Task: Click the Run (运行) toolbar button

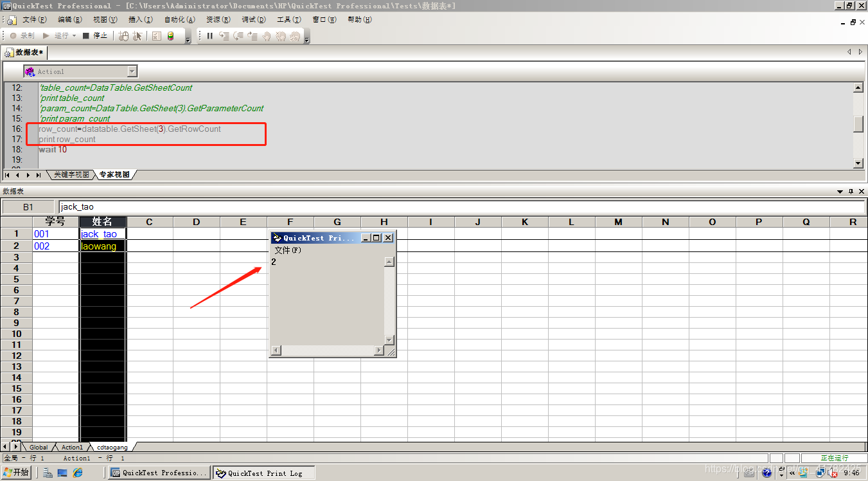Action: pyautogui.click(x=56, y=36)
